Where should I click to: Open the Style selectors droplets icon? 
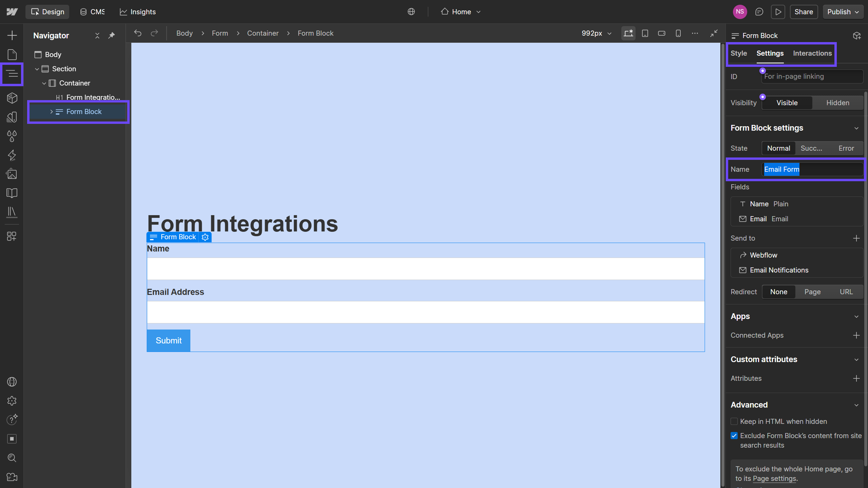pyautogui.click(x=12, y=136)
